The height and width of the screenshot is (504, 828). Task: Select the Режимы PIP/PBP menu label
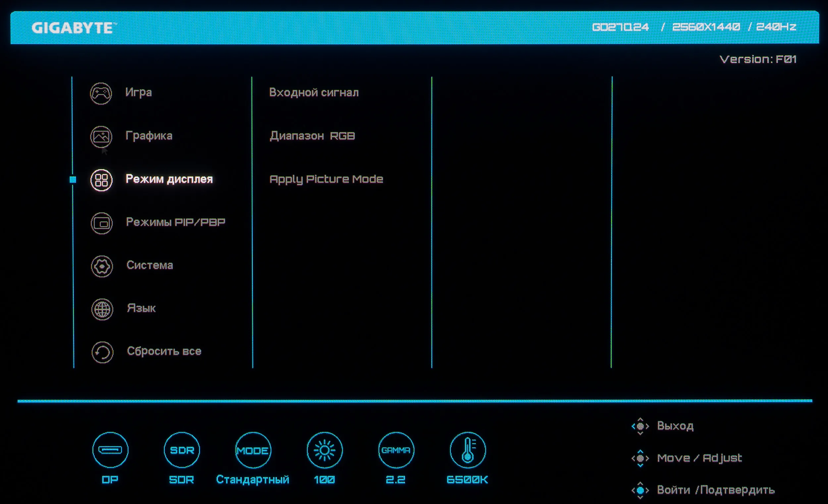click(176, 222)
